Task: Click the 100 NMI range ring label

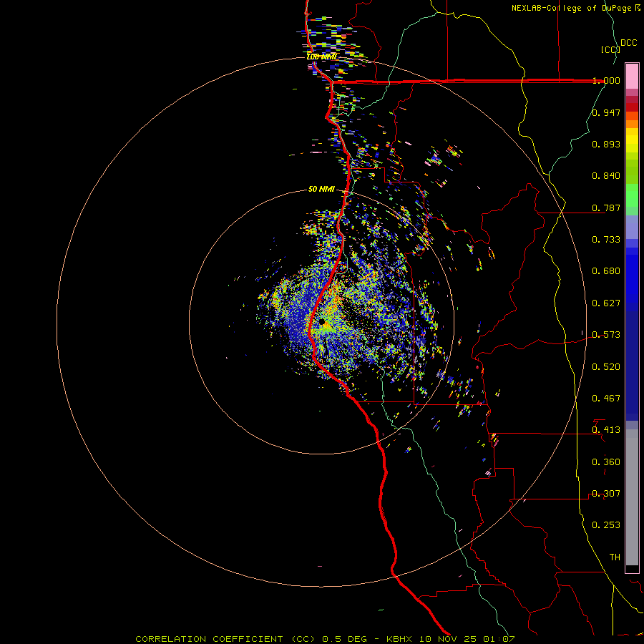Action: (x=321, y=57)
